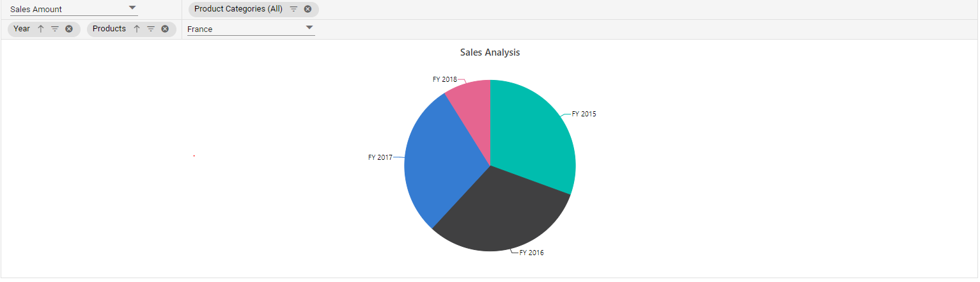Sort the Products field arrow

tap(137, 29)
